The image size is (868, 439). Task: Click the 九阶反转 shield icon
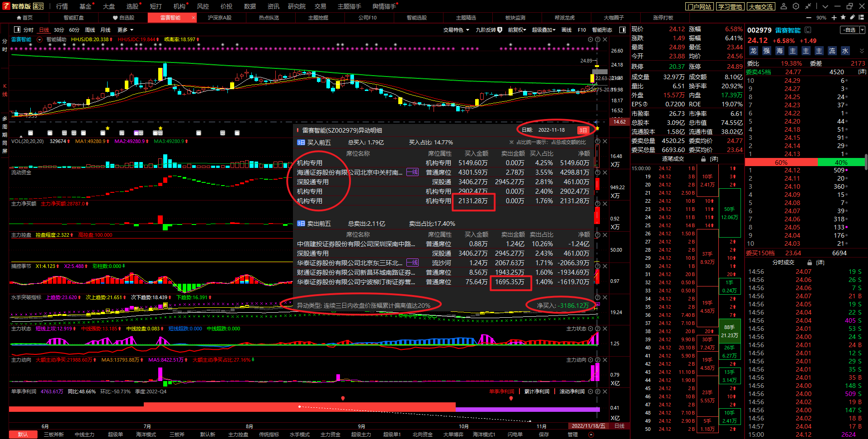point(500,30)
